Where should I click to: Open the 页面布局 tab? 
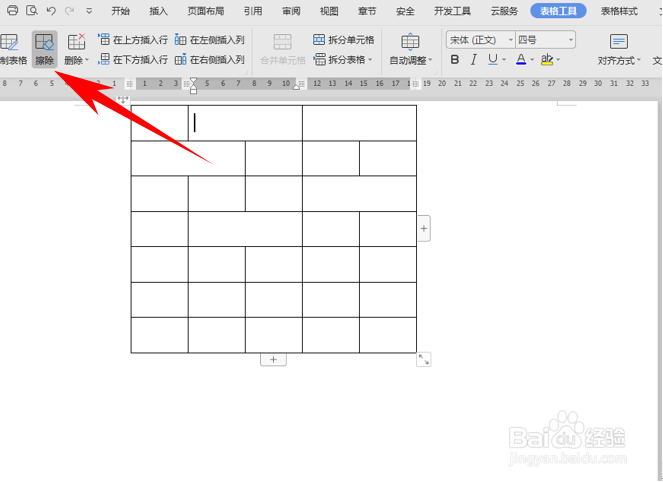(x=206, y=11)
